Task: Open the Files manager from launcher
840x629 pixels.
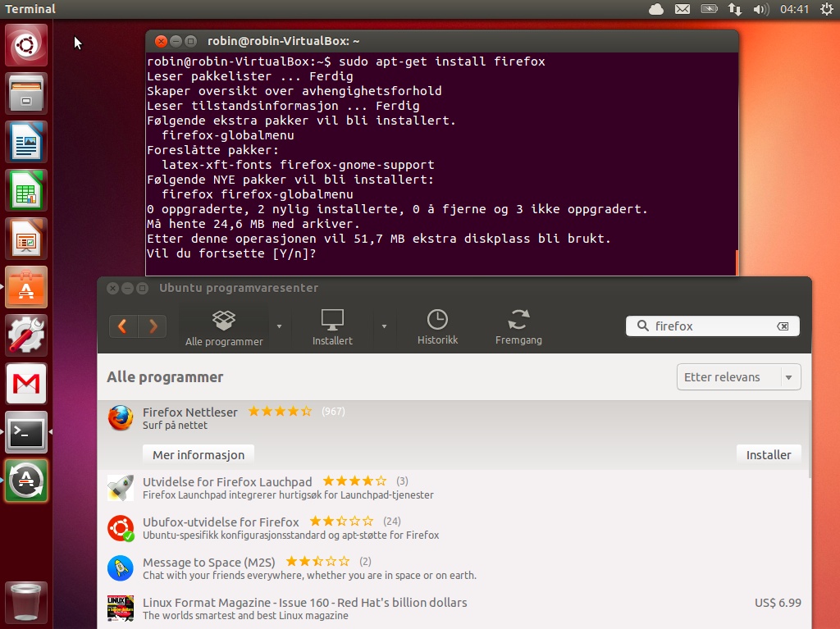Action: click(x=26, y=93)
